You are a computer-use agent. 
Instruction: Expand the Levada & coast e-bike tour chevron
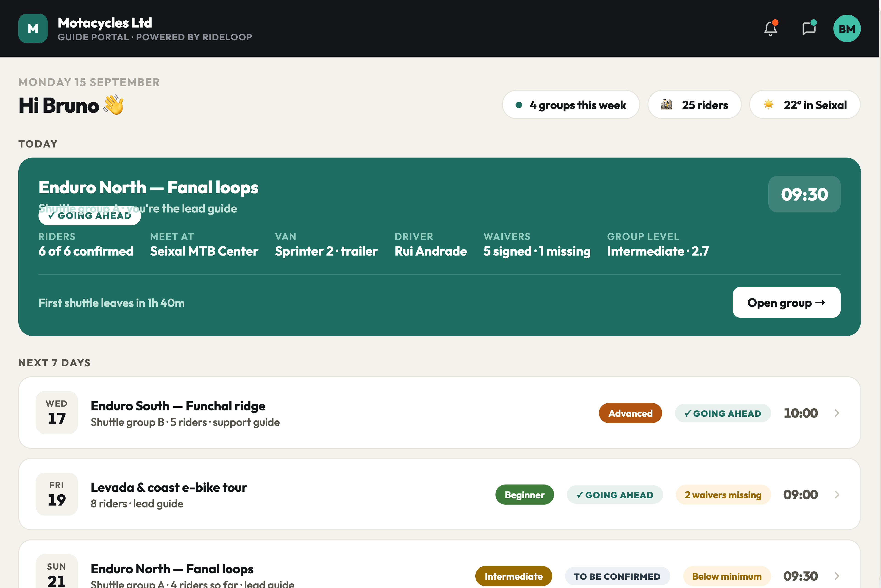pyautogui.click(x=837, y=495)
